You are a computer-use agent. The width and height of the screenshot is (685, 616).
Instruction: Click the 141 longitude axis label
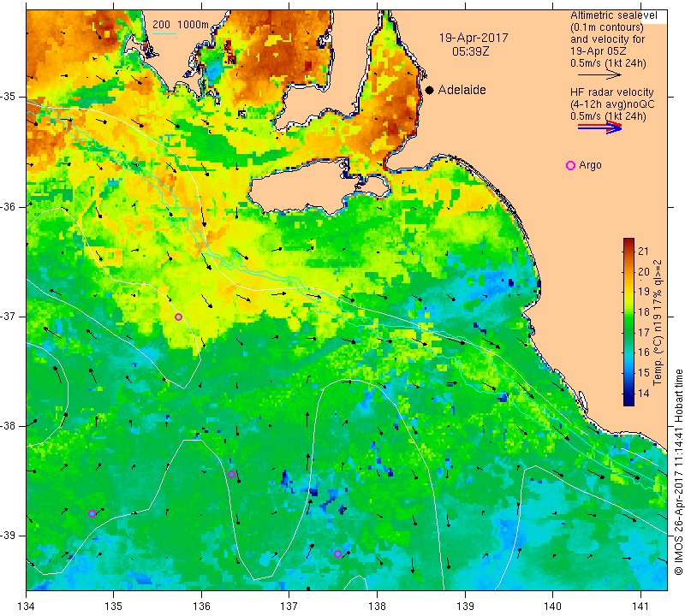[x=640, y=607]
